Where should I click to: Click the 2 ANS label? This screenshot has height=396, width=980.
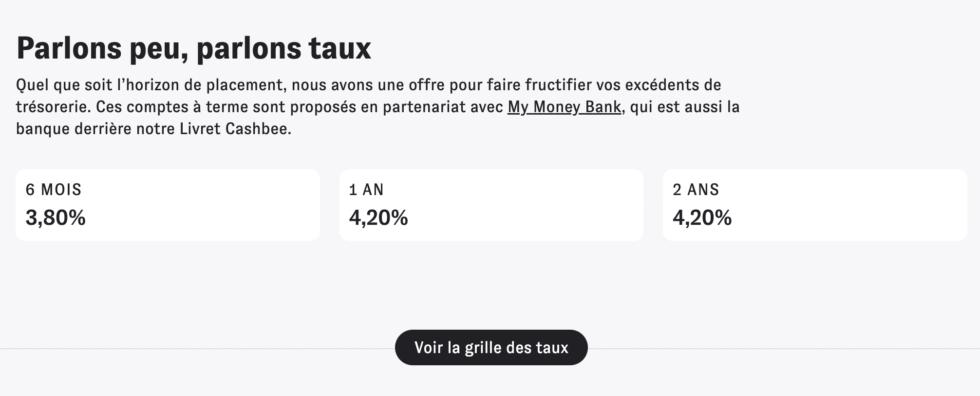tap(695, 190)
